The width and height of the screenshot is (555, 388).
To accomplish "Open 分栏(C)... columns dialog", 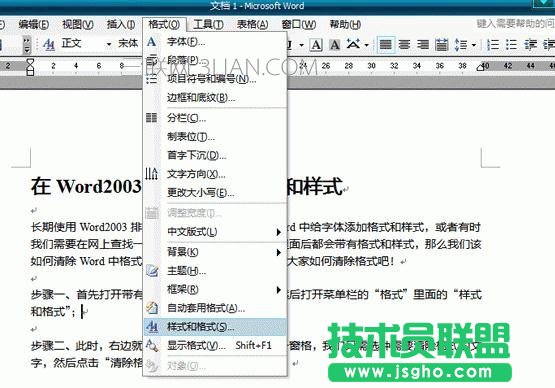I will click(215, 118).
